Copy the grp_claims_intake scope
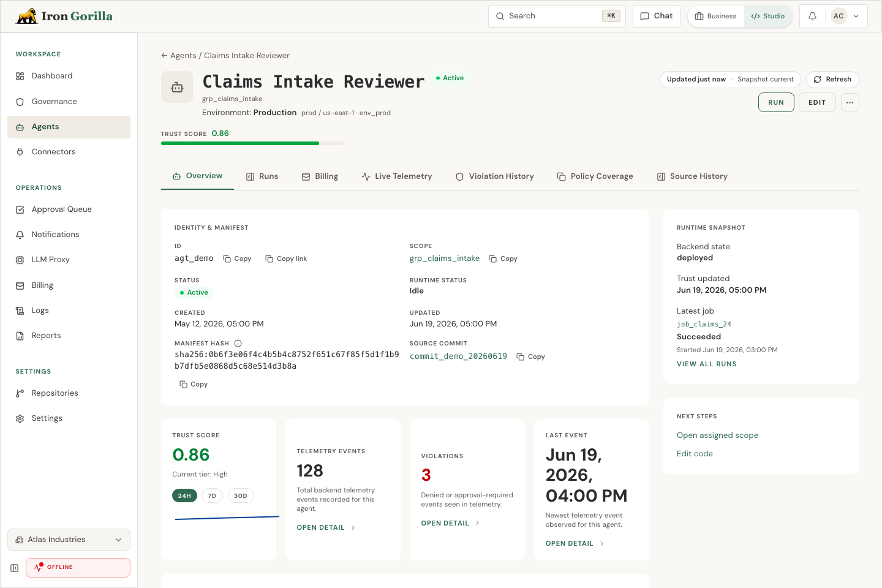This screenshot has height=588, width=882. click(503, 258)
